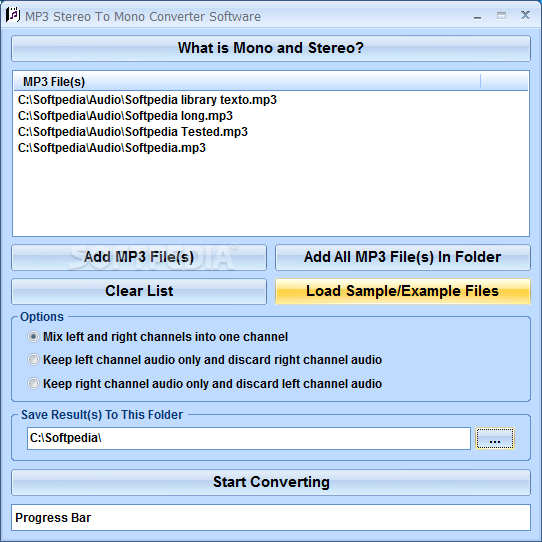Select the 'C:\Softpedia\Audio\Softpedia.mp3' row
The image size is (542, 542).
[x=112, y=148]
